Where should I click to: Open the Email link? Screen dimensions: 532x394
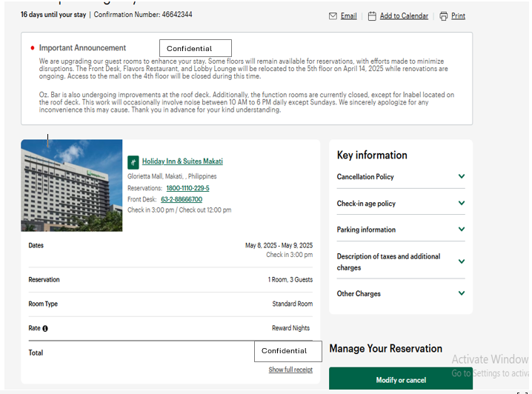point(348,16)
